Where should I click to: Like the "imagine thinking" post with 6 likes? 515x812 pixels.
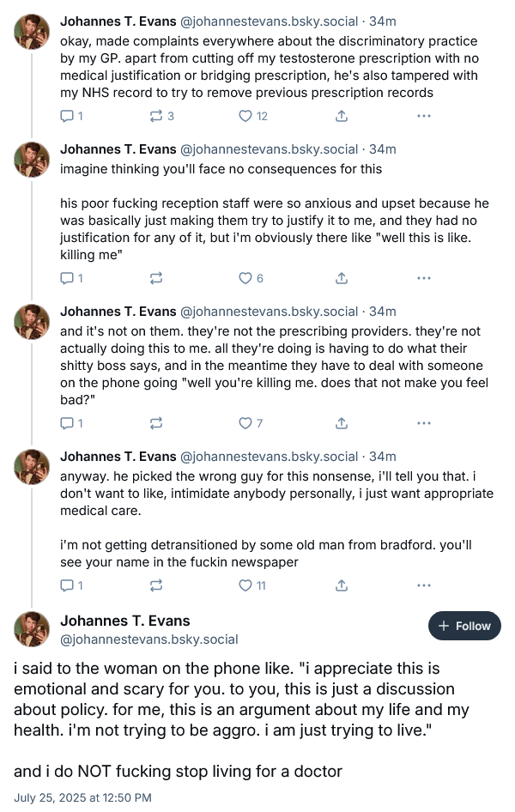[x=246, y=278]
